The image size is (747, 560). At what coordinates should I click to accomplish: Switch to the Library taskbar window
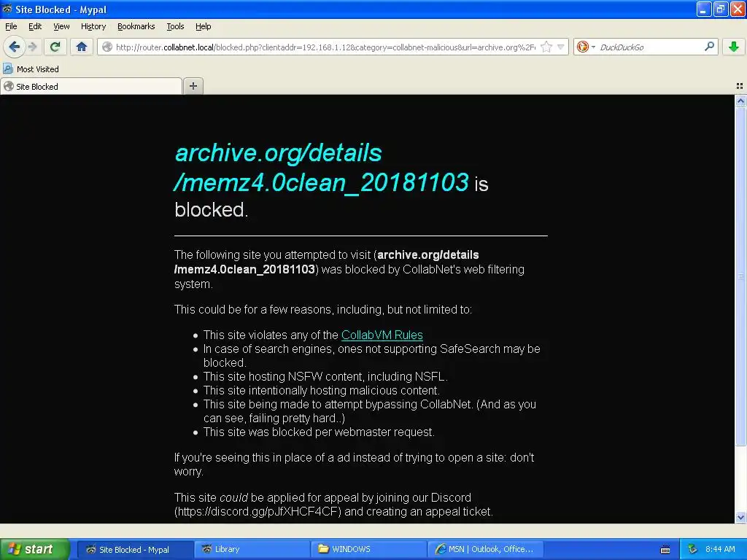[x=252, y=549]
